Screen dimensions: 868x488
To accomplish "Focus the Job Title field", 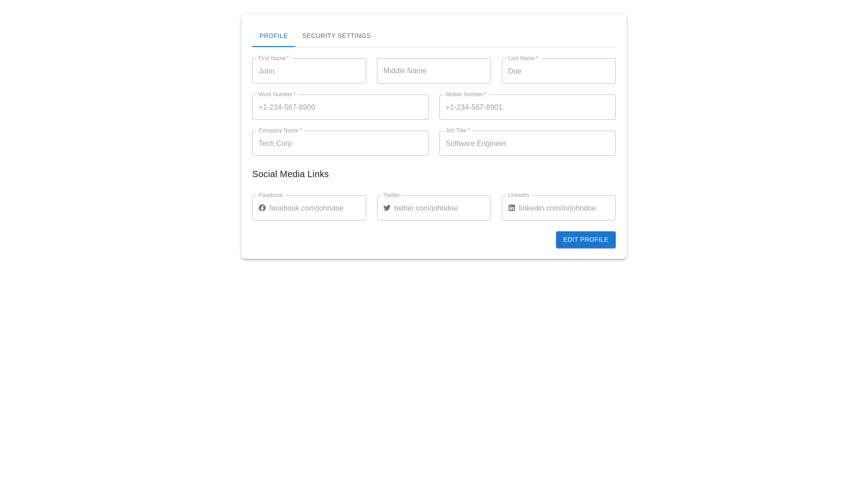I will point(528,143).
